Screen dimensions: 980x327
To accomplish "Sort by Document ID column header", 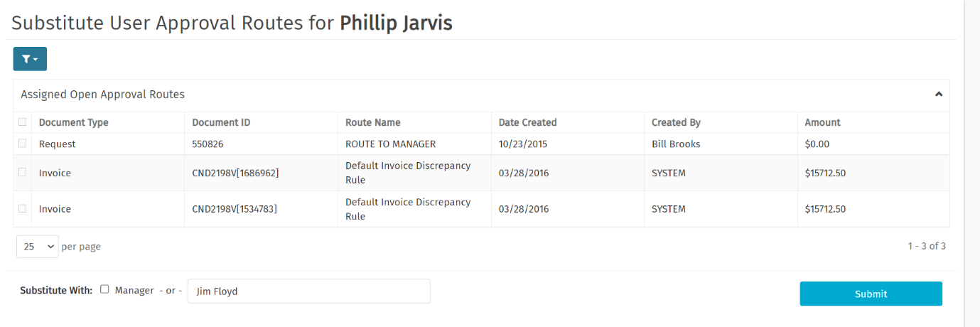I will pyautogui.click(x=221, y=122).
